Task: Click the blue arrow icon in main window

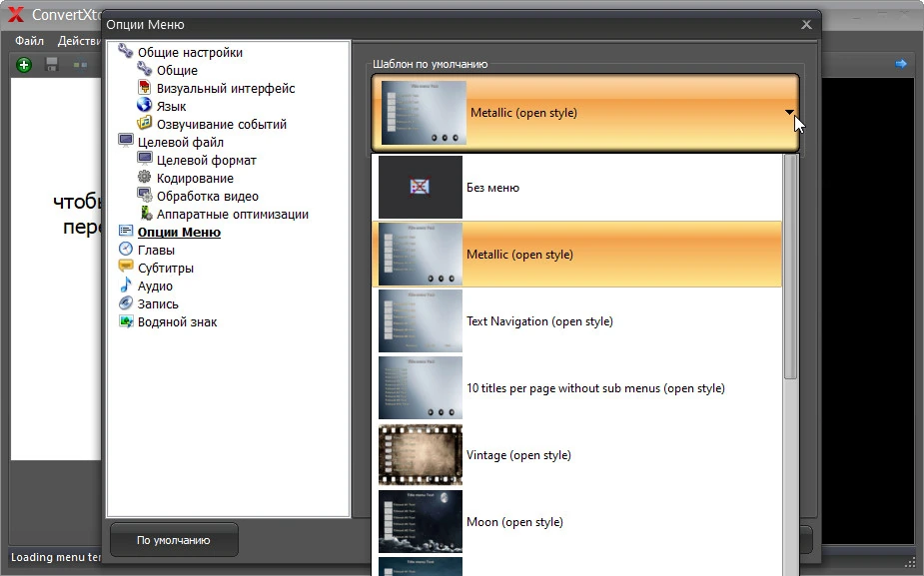Action: pos(900,64)
